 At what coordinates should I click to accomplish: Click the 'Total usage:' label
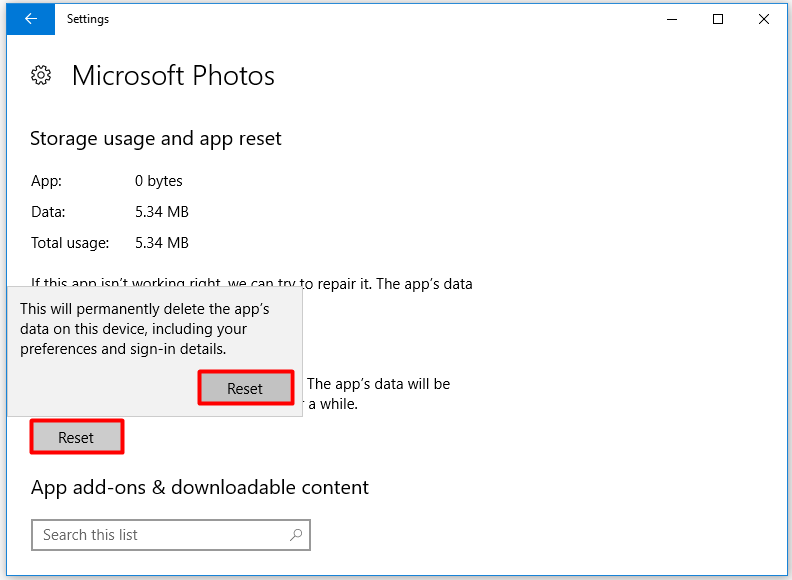(x=70, y=243)
